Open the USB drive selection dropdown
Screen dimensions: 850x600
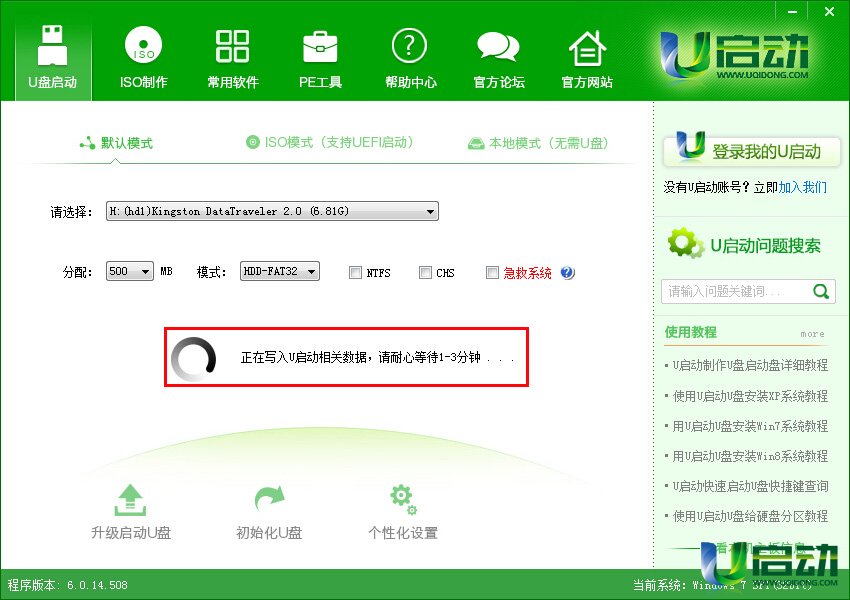(x=272, y=211)
